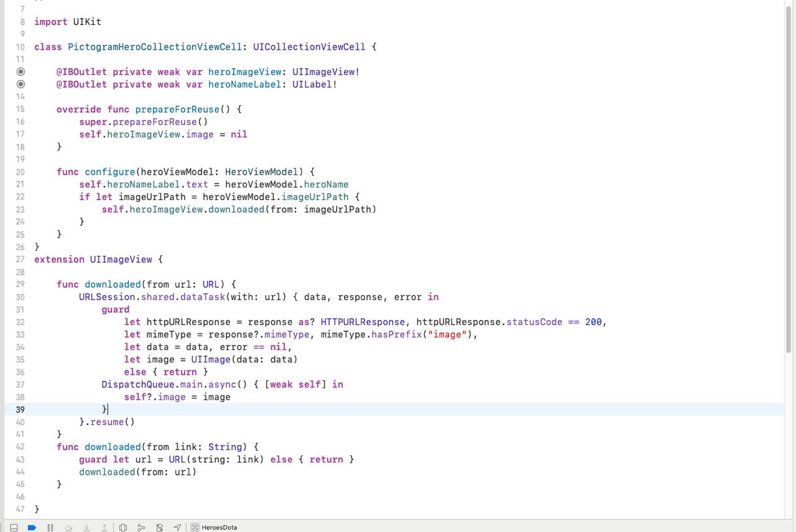Click the "extension" keyword
The height and width of the screenshot is (532, 796).
tap(59, 259)
